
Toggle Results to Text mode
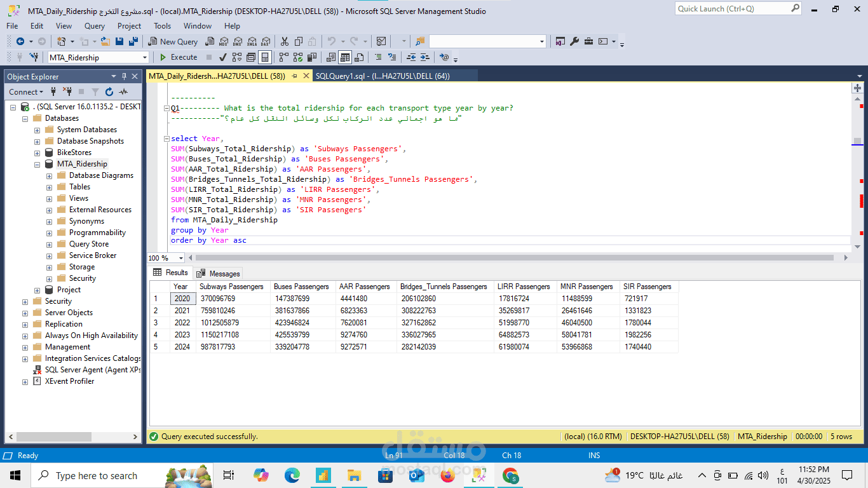tap(331, 57)
